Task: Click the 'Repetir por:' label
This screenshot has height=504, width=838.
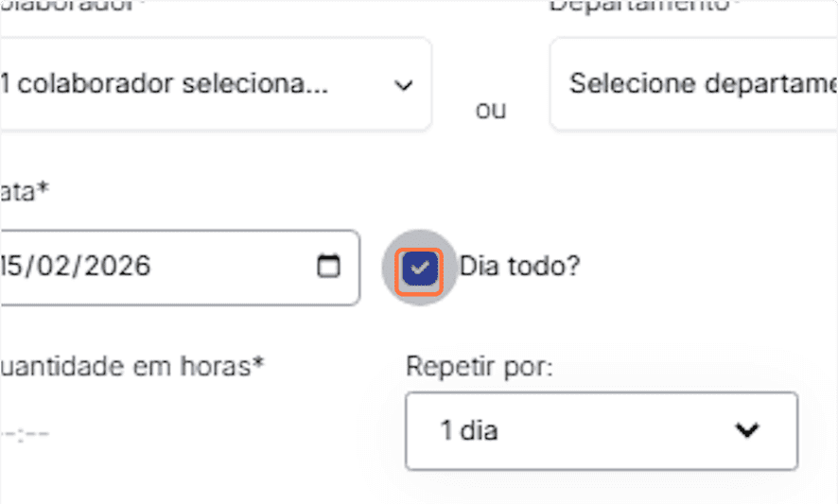Action: pyautogui.click(x=479, y=366)
